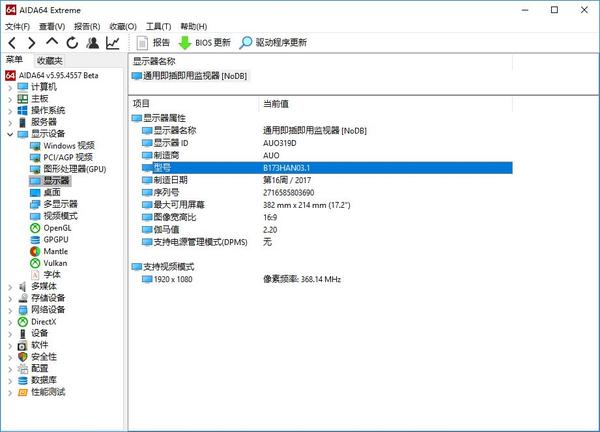Select PCI/AGP 视频 in the tree
Viewport: 600px width, 432px height.
pyautogui.click(x=61, y=157)
